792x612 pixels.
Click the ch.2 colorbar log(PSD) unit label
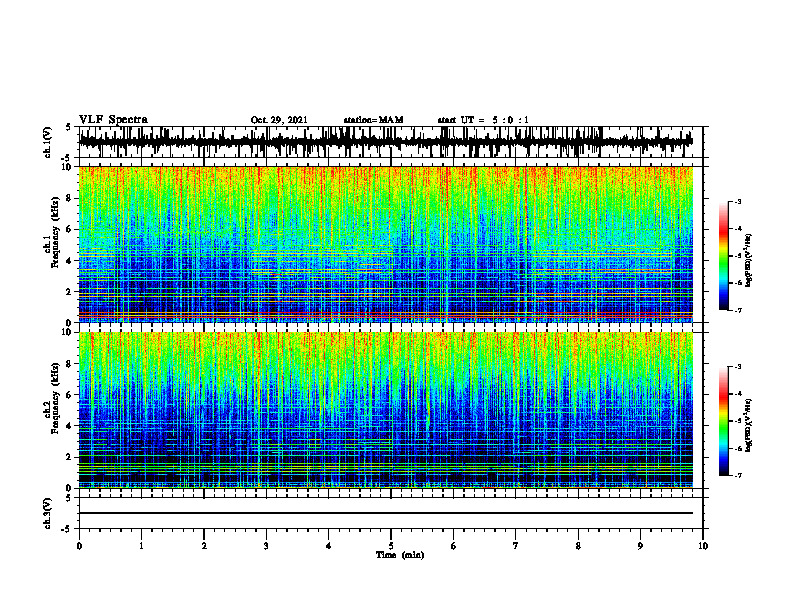click(749, 424)
